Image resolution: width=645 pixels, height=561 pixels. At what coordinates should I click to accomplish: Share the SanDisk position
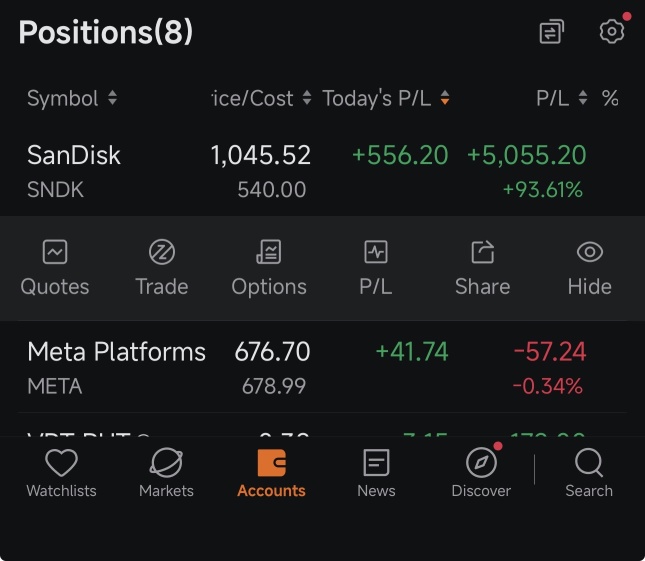point(483,252)
